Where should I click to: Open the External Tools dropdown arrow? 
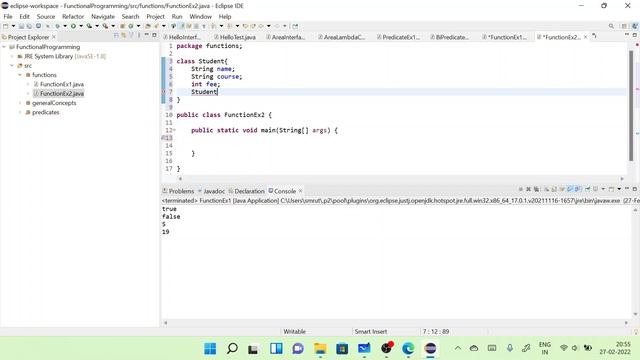pos(113,26)
